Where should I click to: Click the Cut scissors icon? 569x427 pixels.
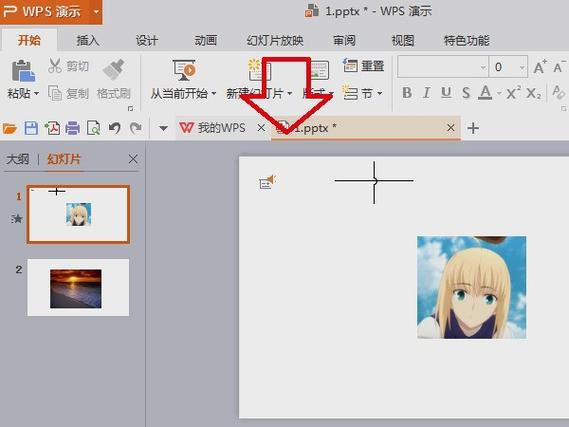[x=55, y=66]
